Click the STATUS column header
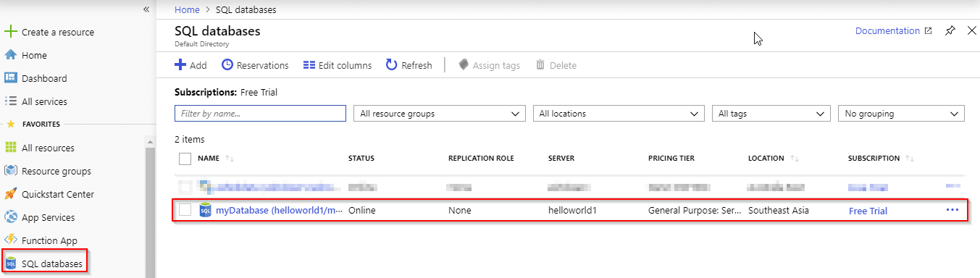Screen dimensions: 980x278 (x=361, y=159)
